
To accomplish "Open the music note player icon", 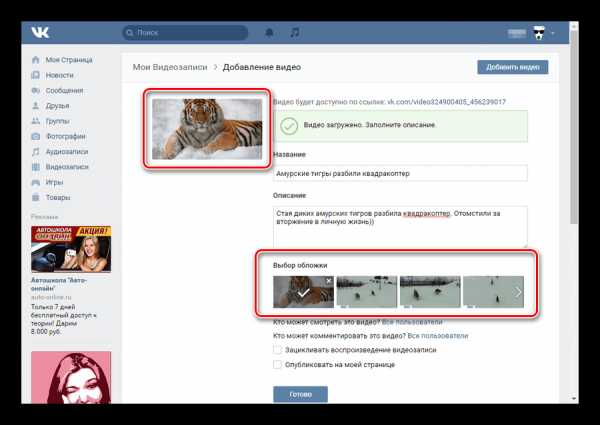I will pos(295,33).
